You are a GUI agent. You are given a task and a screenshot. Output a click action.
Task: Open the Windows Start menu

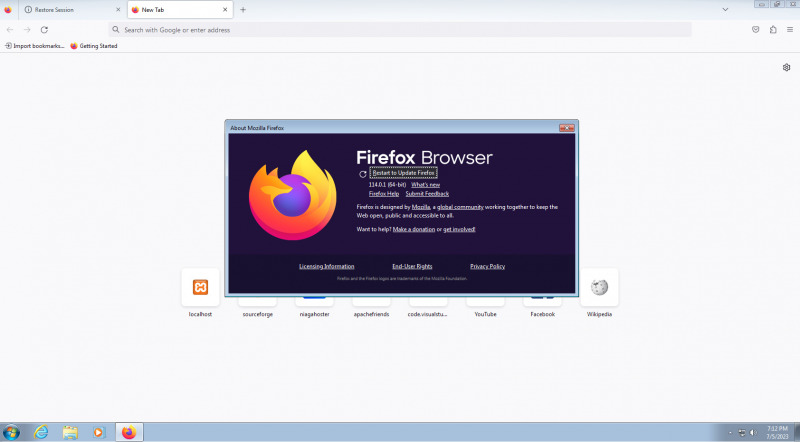[x=11, y=432]
